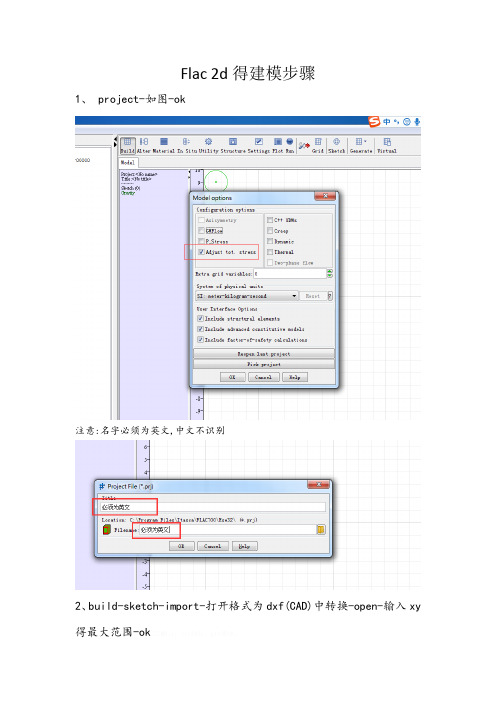Cancel the Project File dialog

coord(213,546)
